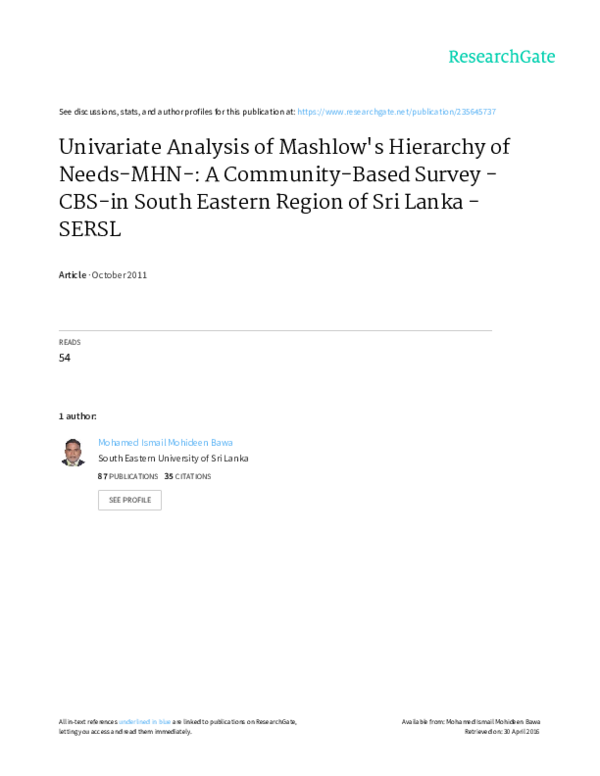View the 87 Publications count
This screenshot has height=776, width=600.
coord(128,476)
